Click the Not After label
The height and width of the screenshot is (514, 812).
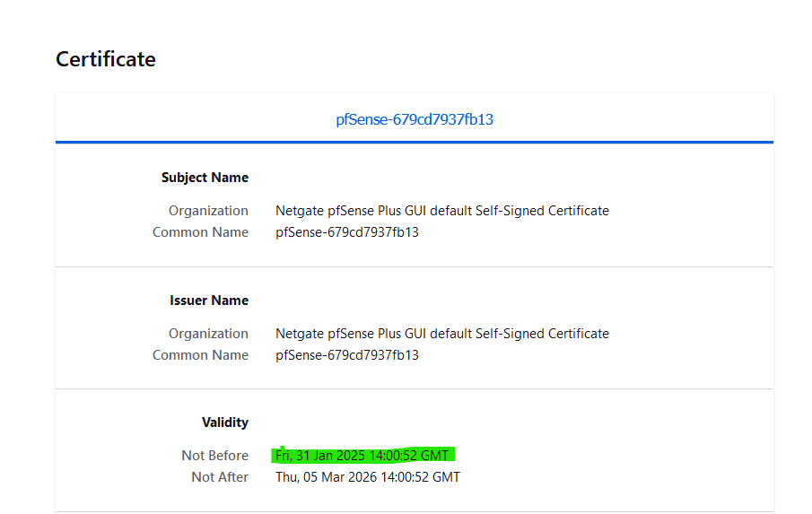click(220, 477)
